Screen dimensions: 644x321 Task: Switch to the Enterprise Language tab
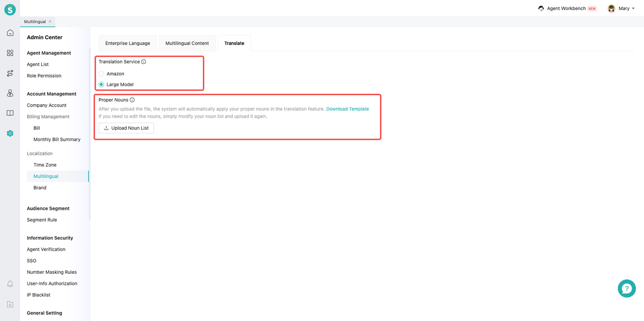pos(128,43)
